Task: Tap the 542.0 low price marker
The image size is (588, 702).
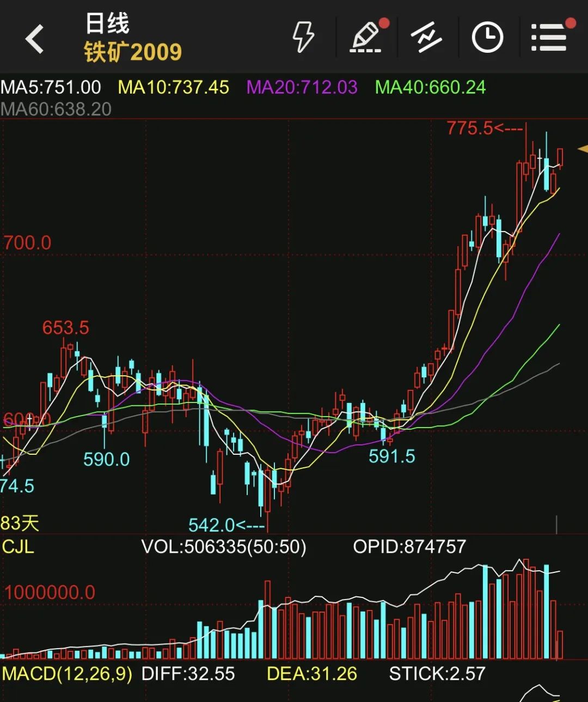Action: pos(212,525)
